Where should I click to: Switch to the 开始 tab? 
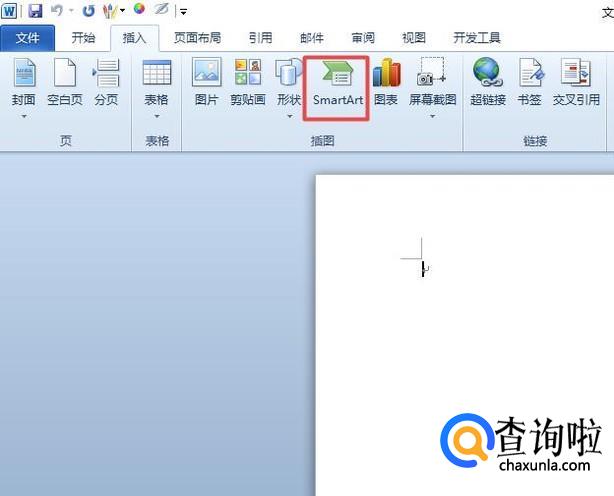coord(83,38)
